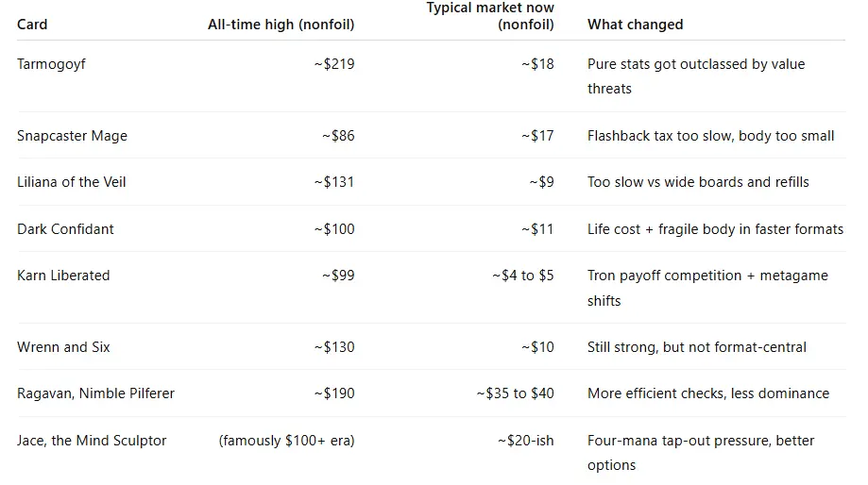Select Still strong, but not format-central text

tap(697, 347)
